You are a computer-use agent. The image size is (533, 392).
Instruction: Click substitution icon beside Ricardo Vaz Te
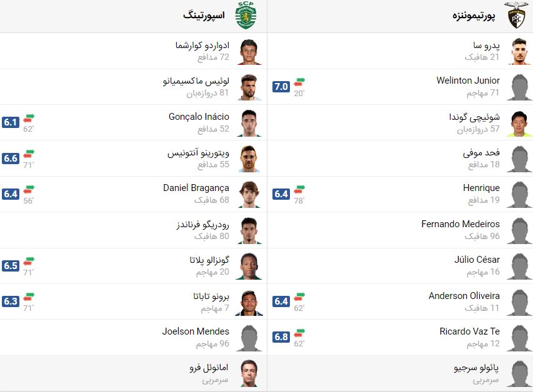coord(300,333)
